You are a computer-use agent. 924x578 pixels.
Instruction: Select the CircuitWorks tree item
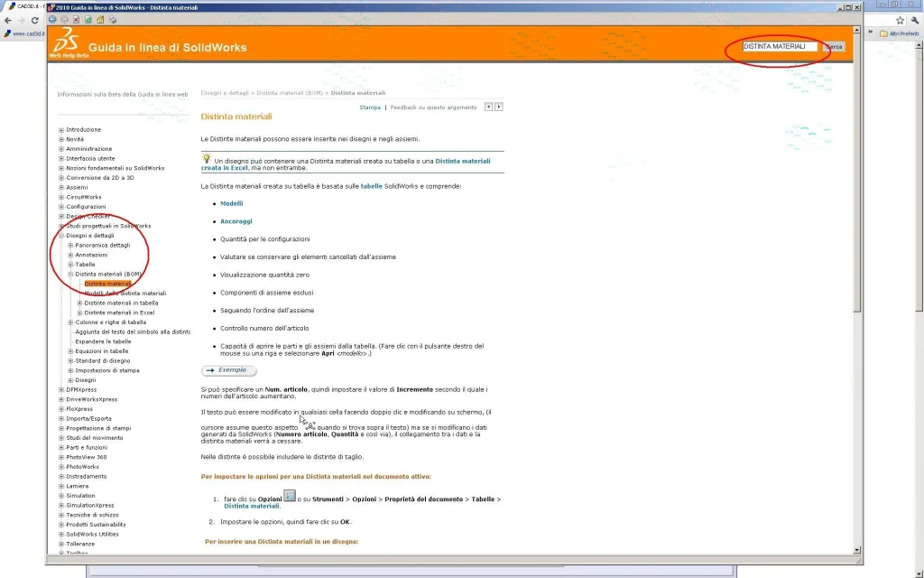coord(84,197)
